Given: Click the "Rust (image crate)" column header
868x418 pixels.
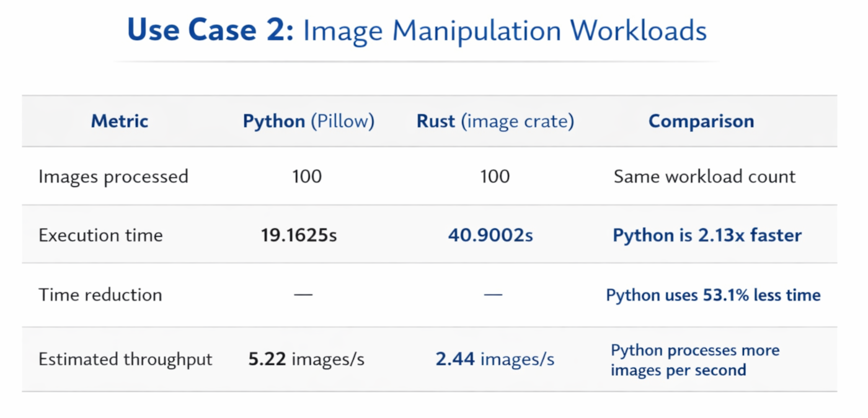Looking at the screenshot, I should point(494,121).
